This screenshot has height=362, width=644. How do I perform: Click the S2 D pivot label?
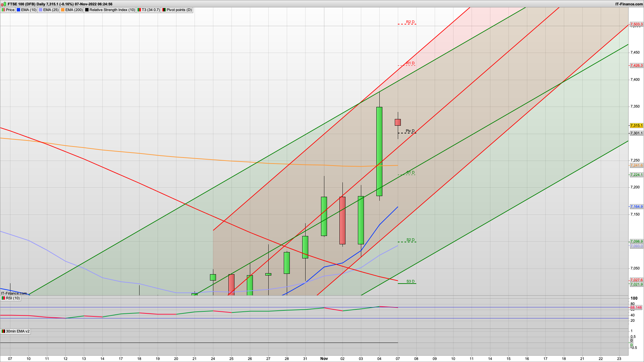point(410,240)
